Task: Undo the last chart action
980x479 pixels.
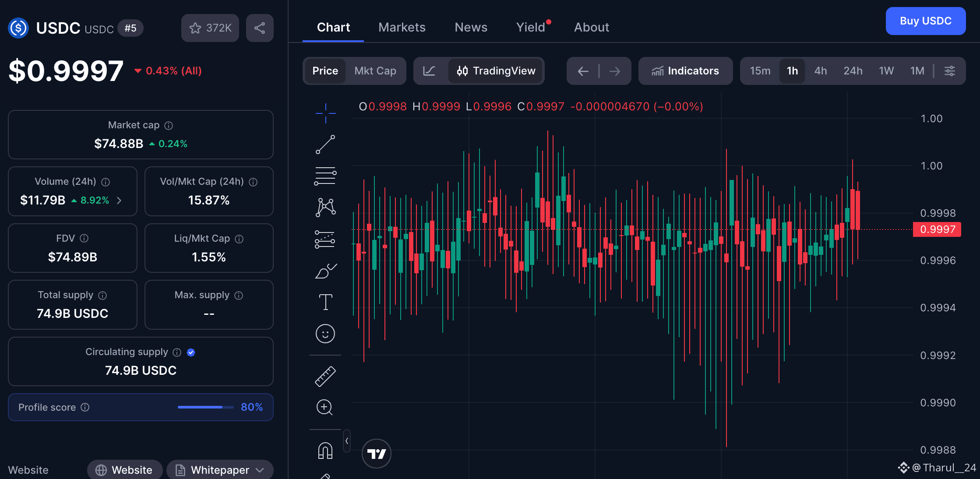Action: [583, 71]
